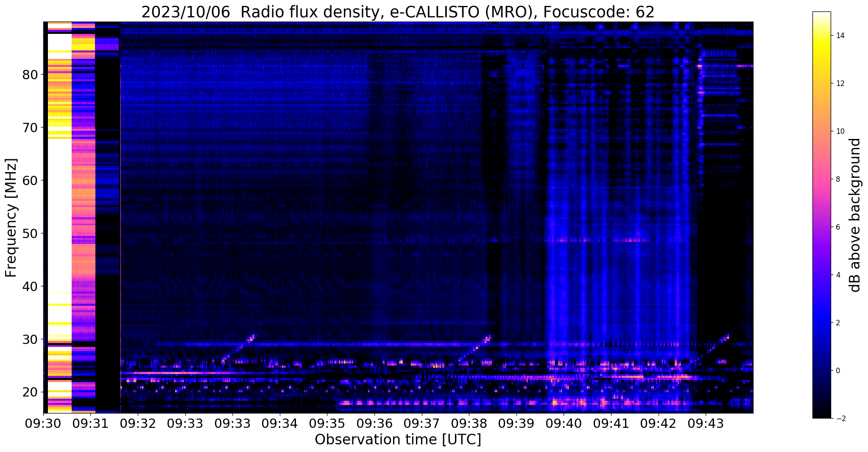Click the colorbar tick value 2
The image size is (868, 452).
(x=837, y=323)
